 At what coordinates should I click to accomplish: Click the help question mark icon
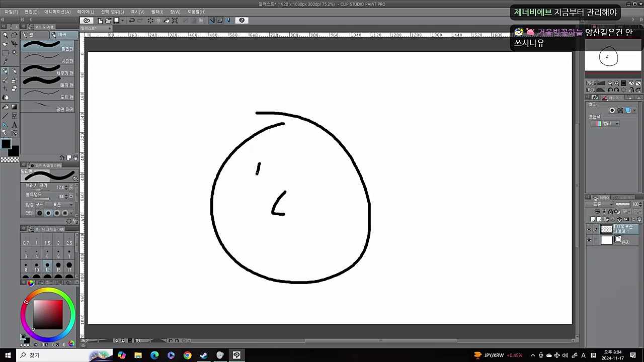(242, 21)
